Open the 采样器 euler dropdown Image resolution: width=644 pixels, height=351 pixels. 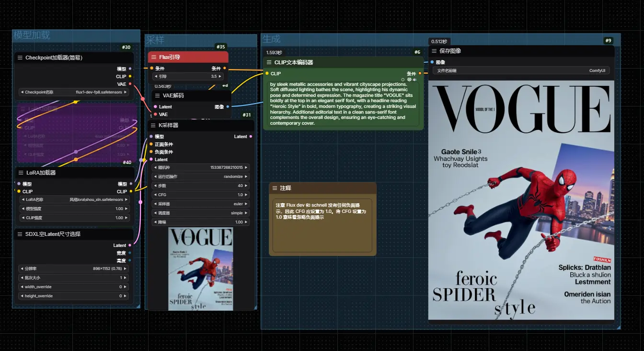[x=201, y=204]
